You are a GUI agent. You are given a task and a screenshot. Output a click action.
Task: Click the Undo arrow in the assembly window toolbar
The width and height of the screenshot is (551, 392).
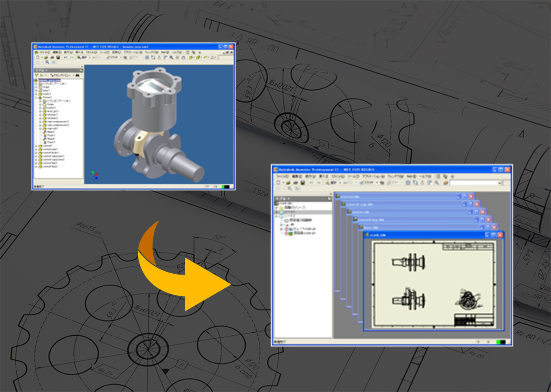[x=65, y=58]
